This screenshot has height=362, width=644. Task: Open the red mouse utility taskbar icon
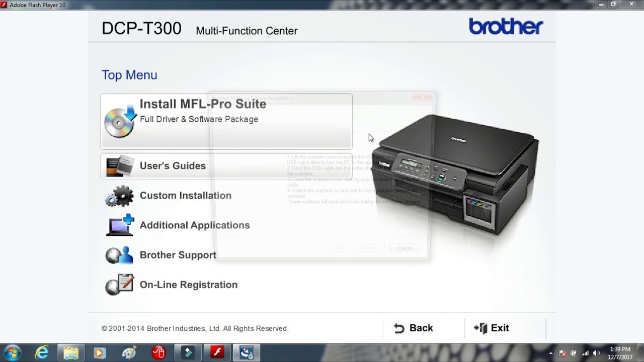pos(158,353)
